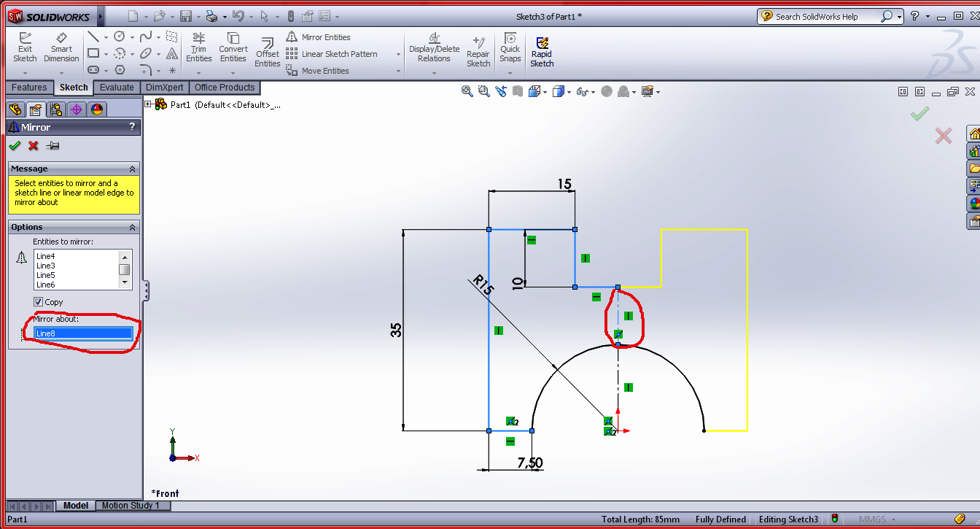Select the Corner Rectangle tool
Viewport: 980px width, 529px height.
coord(93,53)
